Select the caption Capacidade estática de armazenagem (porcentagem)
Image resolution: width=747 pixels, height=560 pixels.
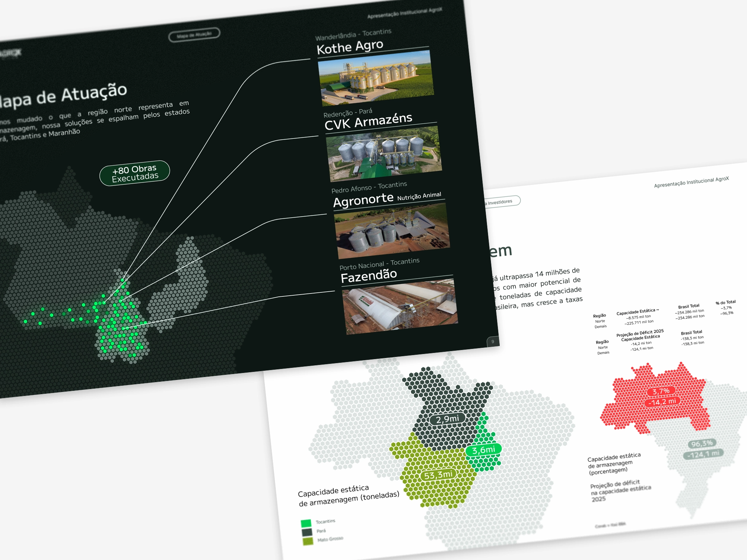[614, 463]
